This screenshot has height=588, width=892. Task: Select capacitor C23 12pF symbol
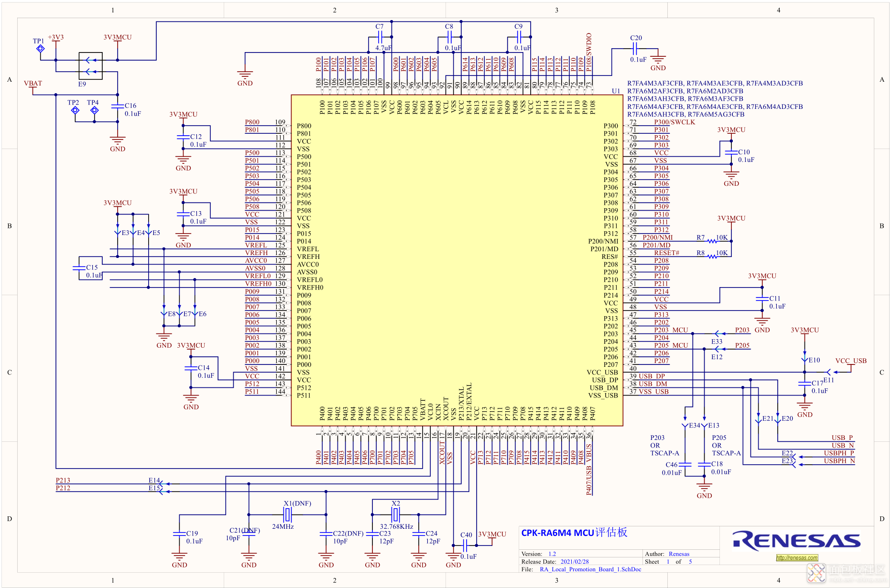tap(372, 534)
